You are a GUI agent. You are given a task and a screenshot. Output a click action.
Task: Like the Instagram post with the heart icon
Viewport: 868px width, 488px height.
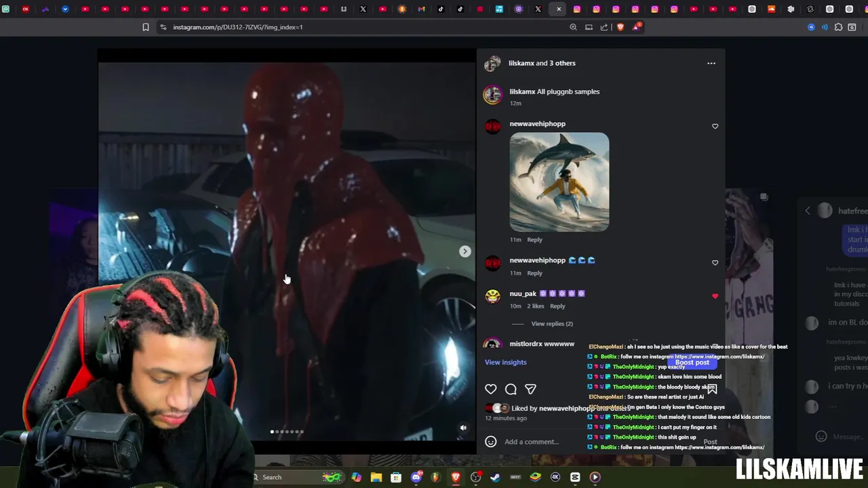(491, 389)
